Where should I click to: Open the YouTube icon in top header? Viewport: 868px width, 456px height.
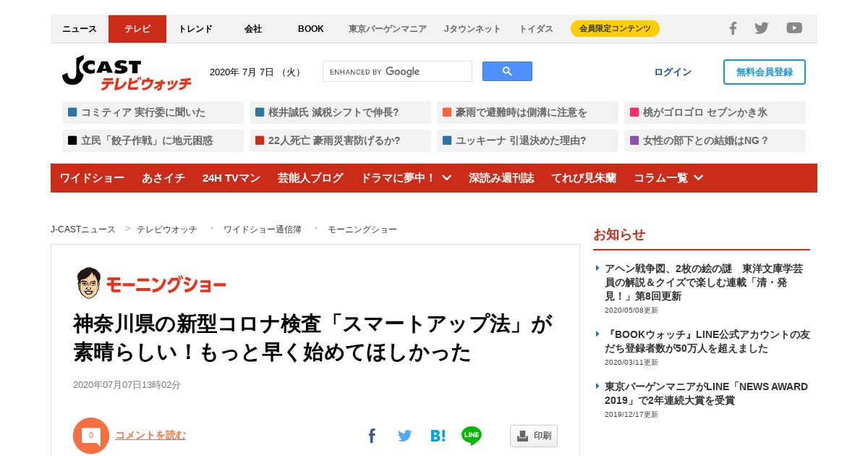pyautogui.click(x=794, y=28)
